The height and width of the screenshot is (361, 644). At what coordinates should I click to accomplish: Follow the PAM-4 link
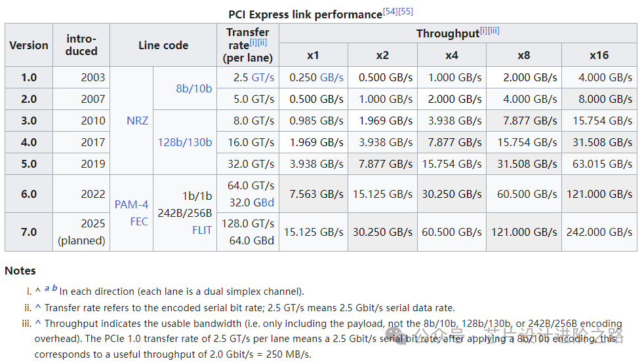coord(131,204)
